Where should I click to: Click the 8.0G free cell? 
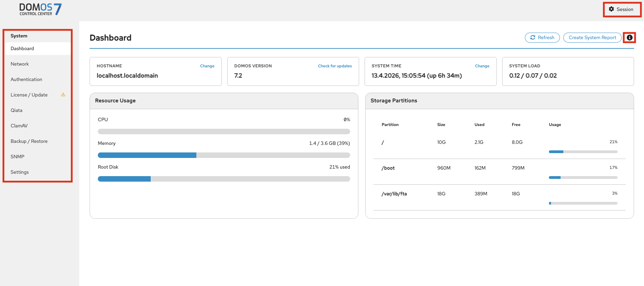pyautogui.click(x=517, y=142)
